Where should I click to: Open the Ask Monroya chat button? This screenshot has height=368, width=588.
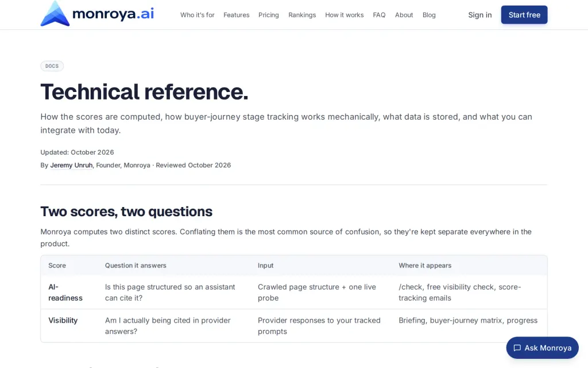542,348
